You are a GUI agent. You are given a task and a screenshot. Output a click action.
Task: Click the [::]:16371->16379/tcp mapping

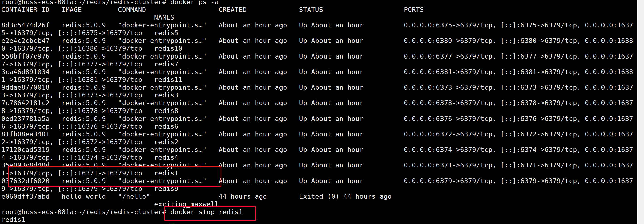click(100, 173)
